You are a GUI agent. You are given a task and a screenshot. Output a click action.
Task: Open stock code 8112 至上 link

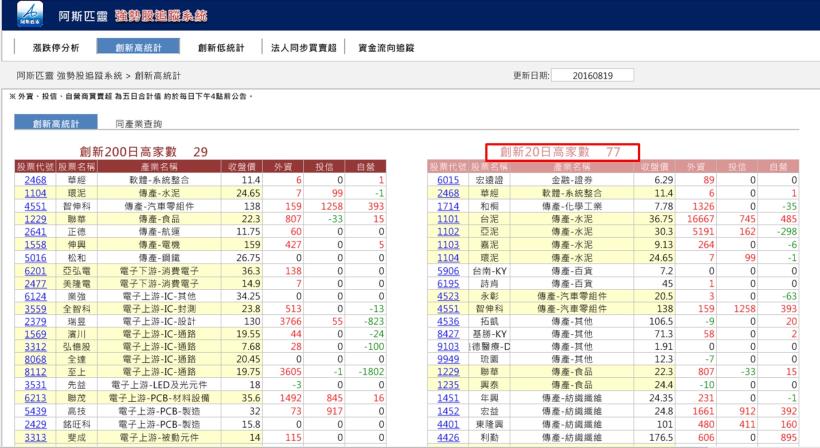(35, 372)
